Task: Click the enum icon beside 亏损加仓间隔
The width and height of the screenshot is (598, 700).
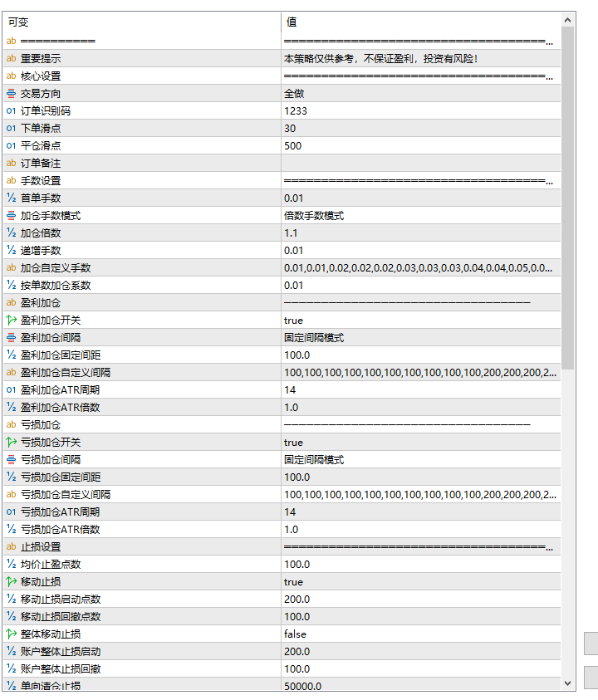Action: click(11, 459)
